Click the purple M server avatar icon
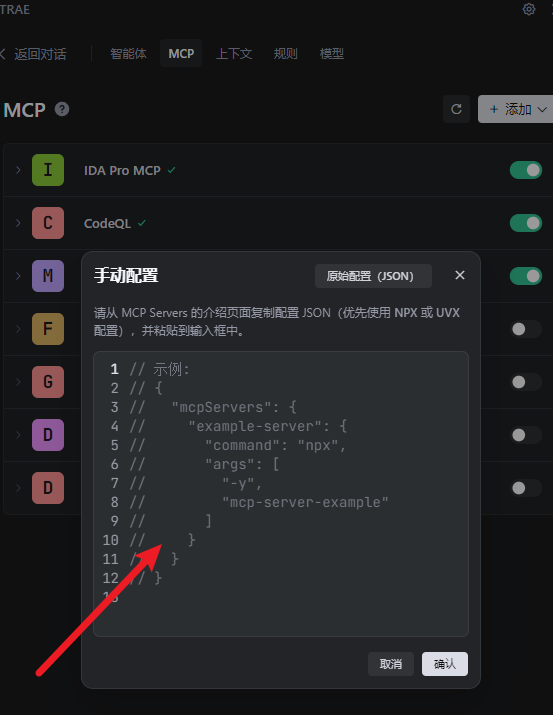The height and width of the screenshot is (715, 553). pyautogui.click(x=48, y=276)
